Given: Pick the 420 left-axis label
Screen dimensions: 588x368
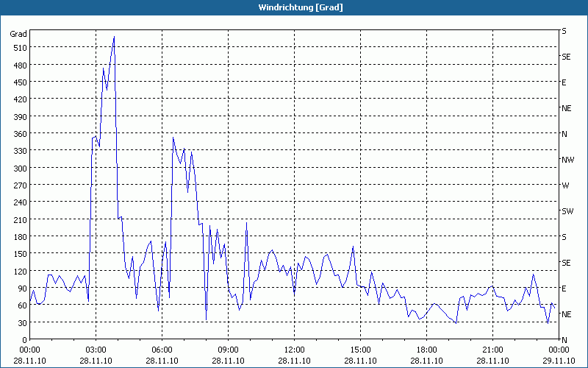Looking at the screenshot, I should pos(21,99).
